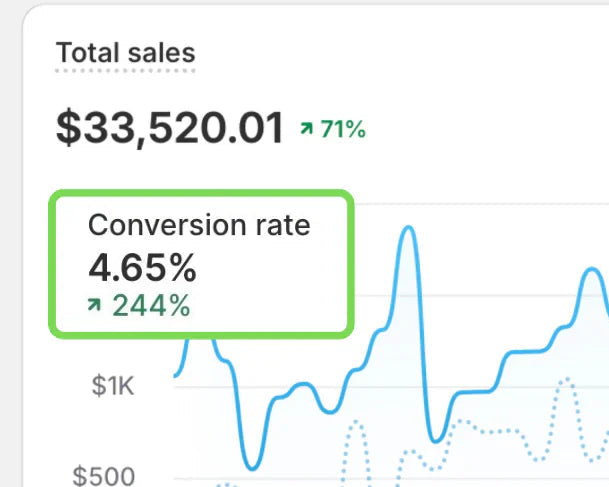Click the solid line's rightmost peak
This screenshot has height=487, width=609.
pos(588,272)
